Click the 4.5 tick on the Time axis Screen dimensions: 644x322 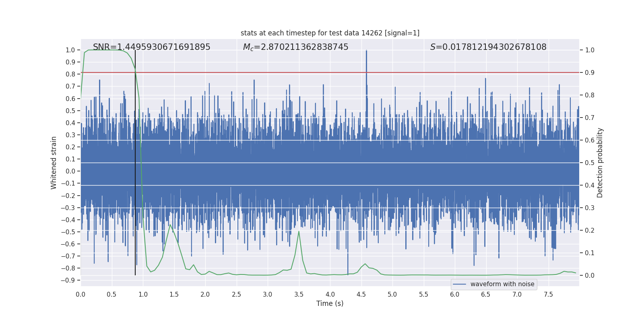[x=361, y=295]
